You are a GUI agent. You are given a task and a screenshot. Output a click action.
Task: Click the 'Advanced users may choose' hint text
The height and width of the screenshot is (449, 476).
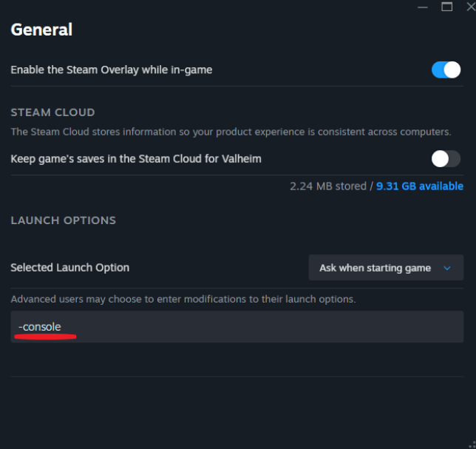pos(183,300)
